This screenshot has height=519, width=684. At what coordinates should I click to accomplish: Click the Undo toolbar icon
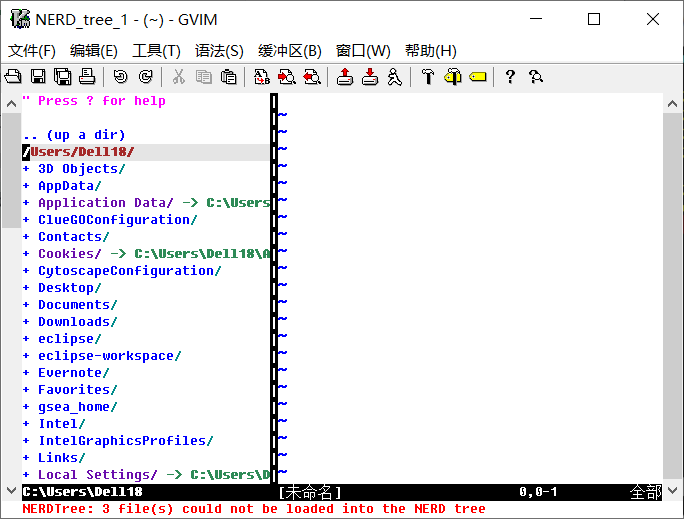pos(120,77)
